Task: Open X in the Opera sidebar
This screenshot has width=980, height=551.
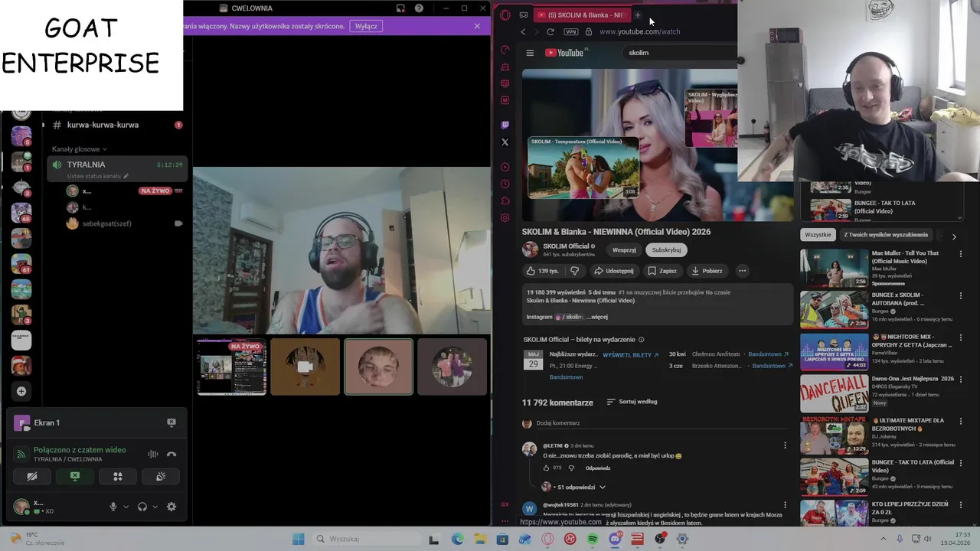Action: [x=505, y=142]
